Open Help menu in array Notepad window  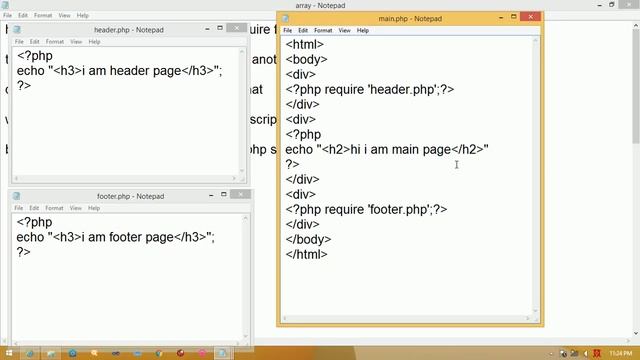coord(82,16)
